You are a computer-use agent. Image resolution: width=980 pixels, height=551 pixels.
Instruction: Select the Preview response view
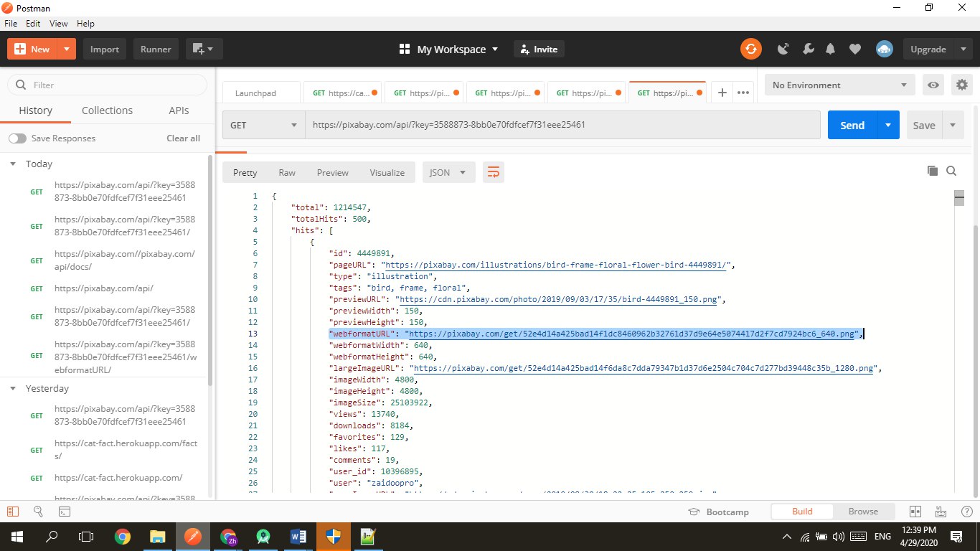pyautogui.click(x=333, y=172)
